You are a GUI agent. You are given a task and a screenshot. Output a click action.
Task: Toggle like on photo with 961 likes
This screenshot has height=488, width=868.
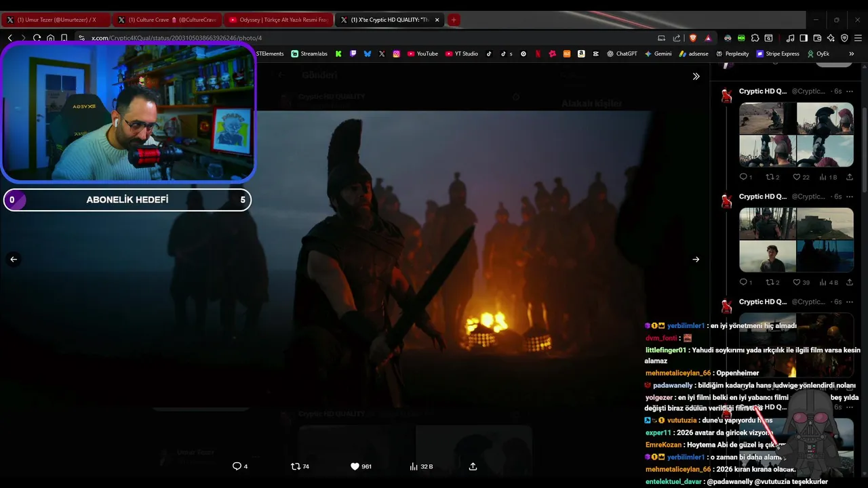click(x=361, y=466)
